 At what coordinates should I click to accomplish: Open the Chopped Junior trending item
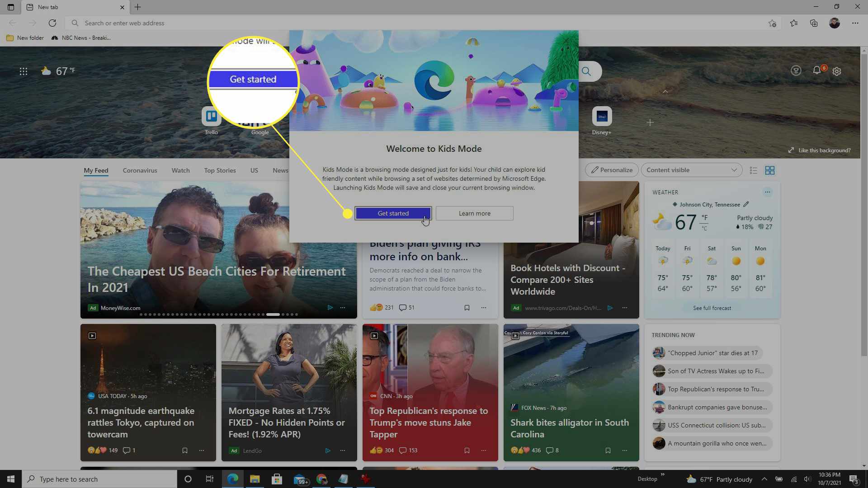[708, 353]
